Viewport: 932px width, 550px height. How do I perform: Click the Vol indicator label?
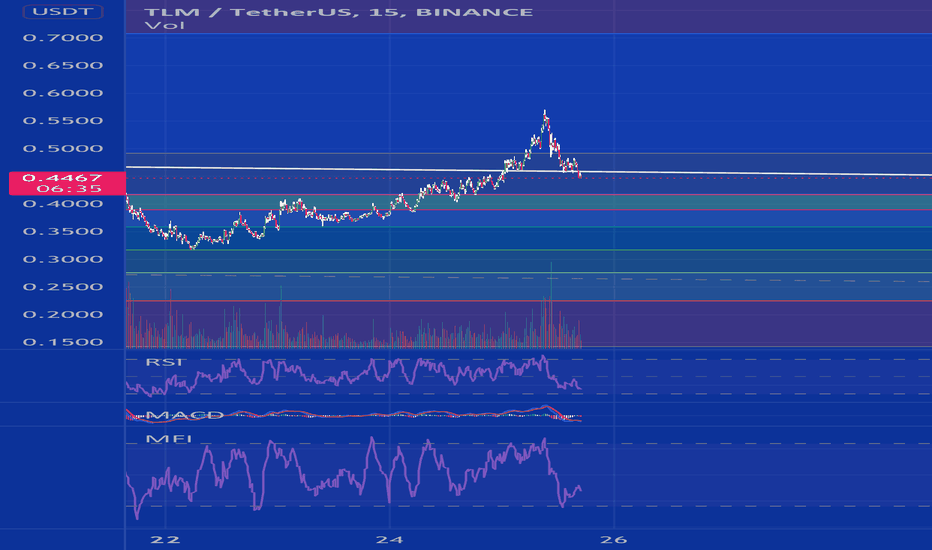point(165,26)
